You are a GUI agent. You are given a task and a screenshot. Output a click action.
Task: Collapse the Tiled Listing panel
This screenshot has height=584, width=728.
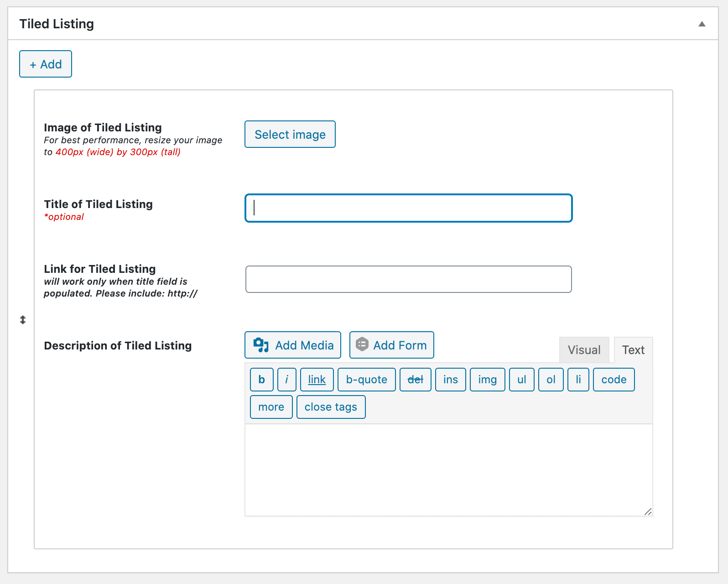(x=702, y=24)
